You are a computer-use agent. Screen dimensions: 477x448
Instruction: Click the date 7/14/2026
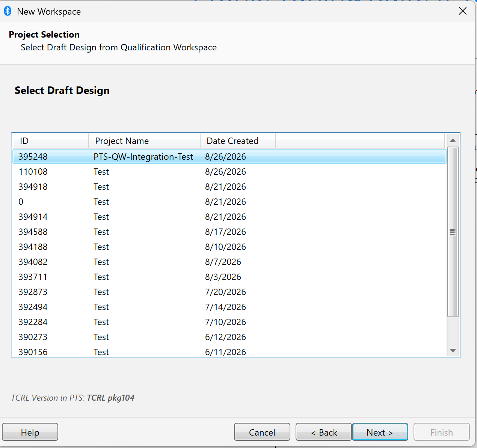point(225,307)
